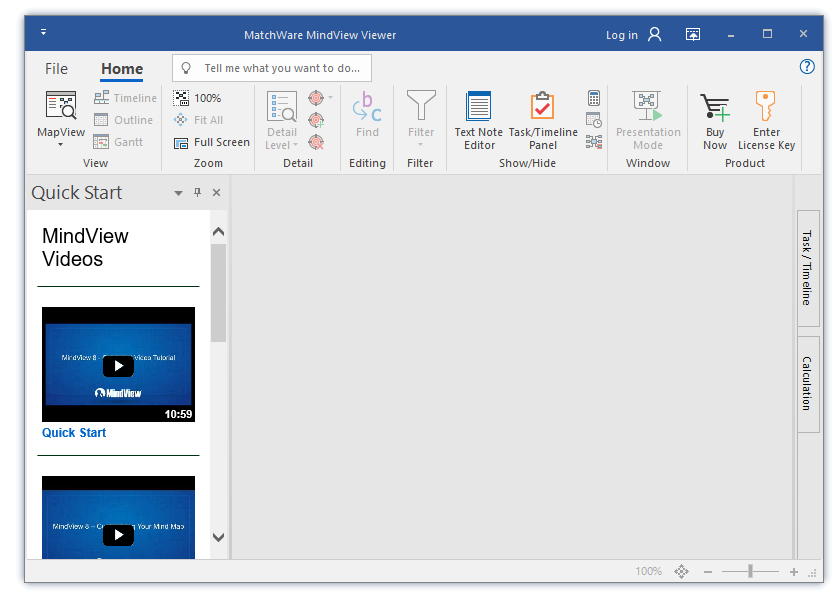Click Quick Start scrollbar down arrow

[x=218, y=537]
